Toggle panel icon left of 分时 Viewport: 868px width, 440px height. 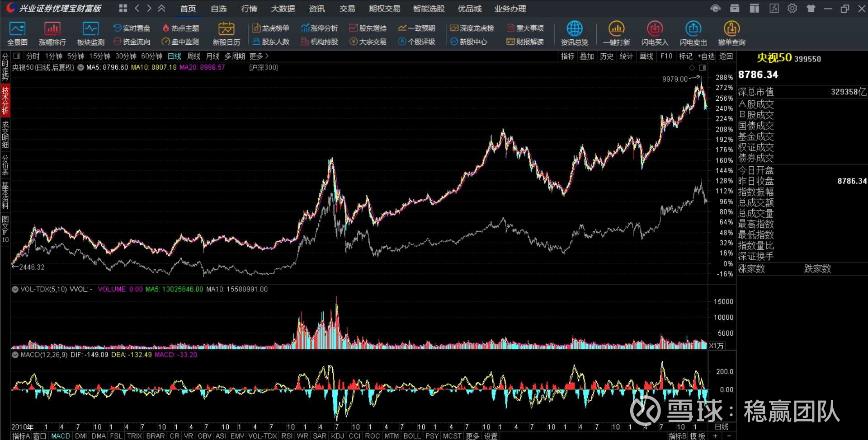[x=17, y=56]
